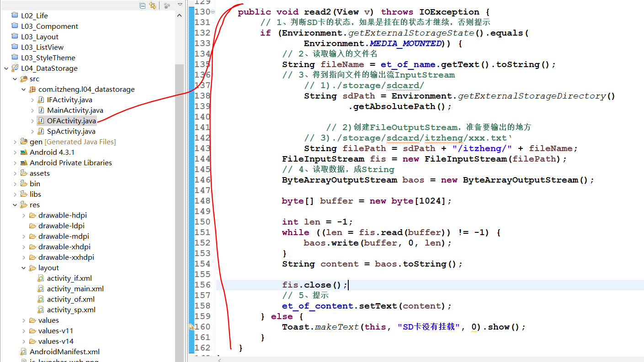Click the greyed-out focus task icon
The width and height of the screenshot is (644, 362).
[167, 5]
